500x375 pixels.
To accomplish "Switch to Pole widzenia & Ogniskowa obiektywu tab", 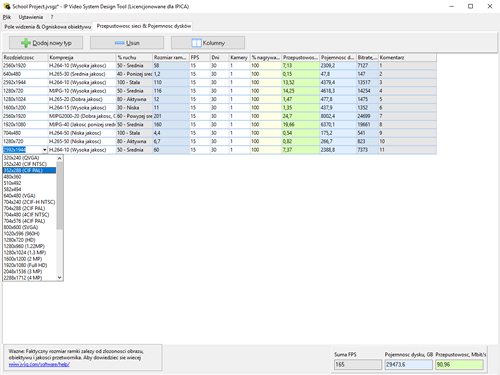I will (47, 27).
